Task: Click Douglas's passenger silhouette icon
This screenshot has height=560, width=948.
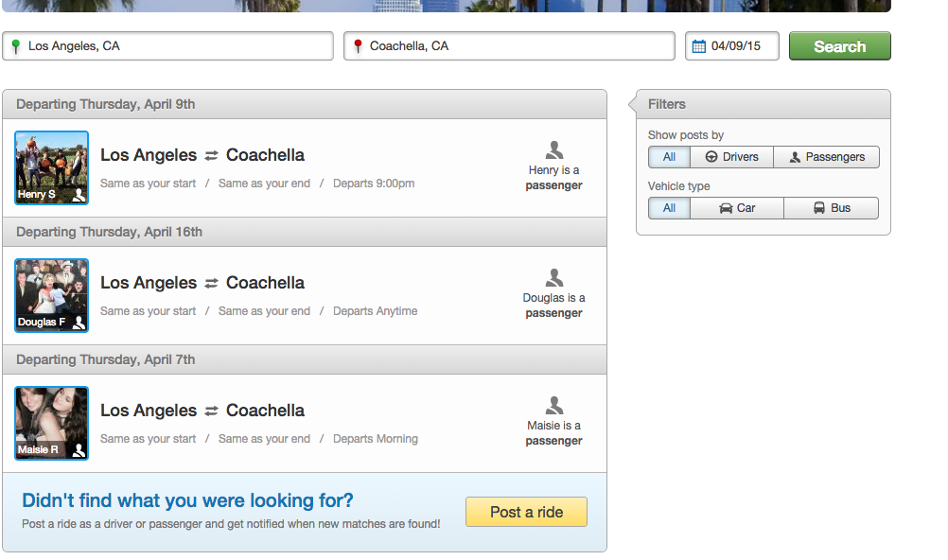Action: pyautogui.click(x=554, y=277)
